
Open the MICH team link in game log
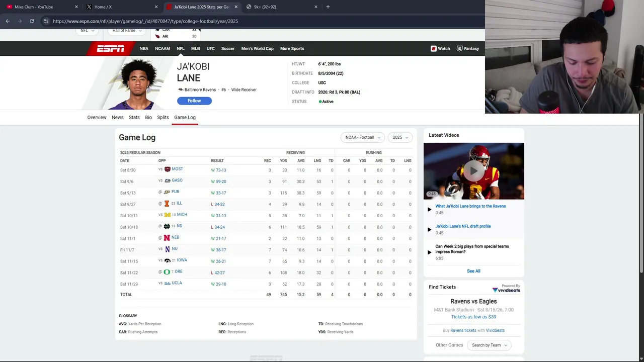(182, 215)
